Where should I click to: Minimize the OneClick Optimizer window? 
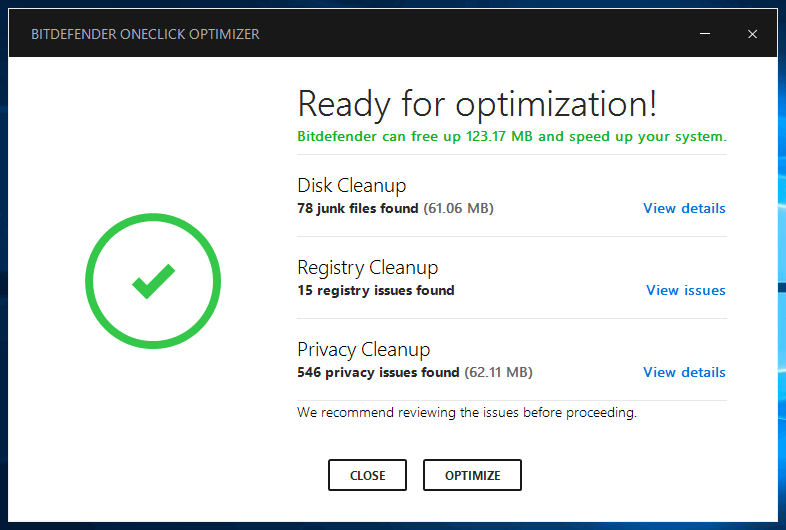706,34
